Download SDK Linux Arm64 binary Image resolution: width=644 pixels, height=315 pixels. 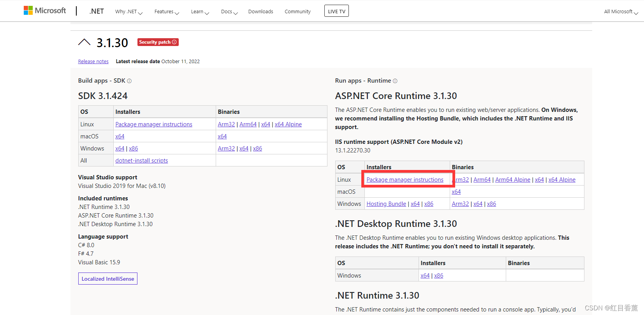(248, 124)
